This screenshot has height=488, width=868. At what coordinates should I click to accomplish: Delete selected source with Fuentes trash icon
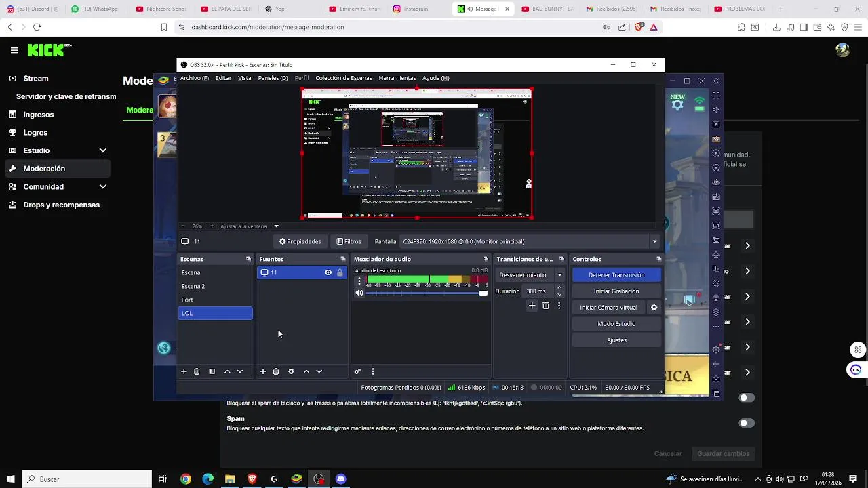[x=276, y=371]
